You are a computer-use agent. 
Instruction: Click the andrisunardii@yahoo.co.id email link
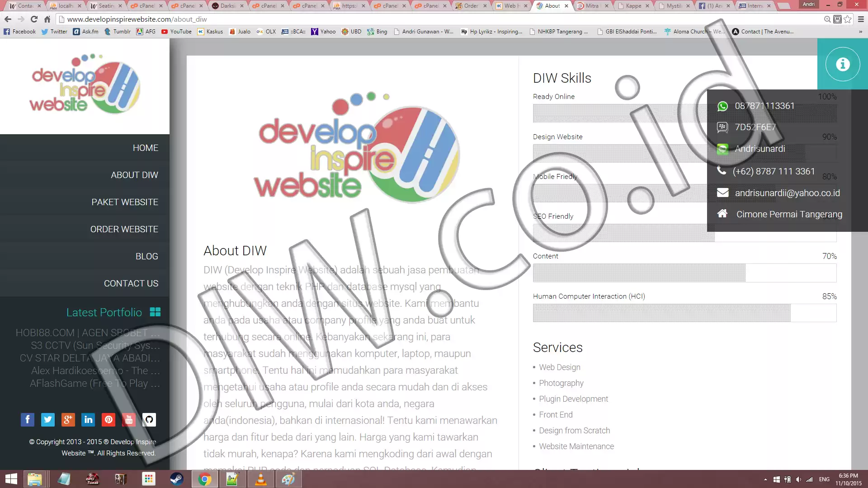[x=787, y=193]
